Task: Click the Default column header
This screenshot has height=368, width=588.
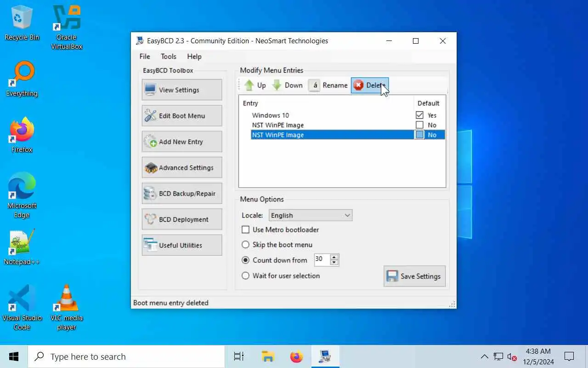Action: pyautogui.click(x=429, y=103)
